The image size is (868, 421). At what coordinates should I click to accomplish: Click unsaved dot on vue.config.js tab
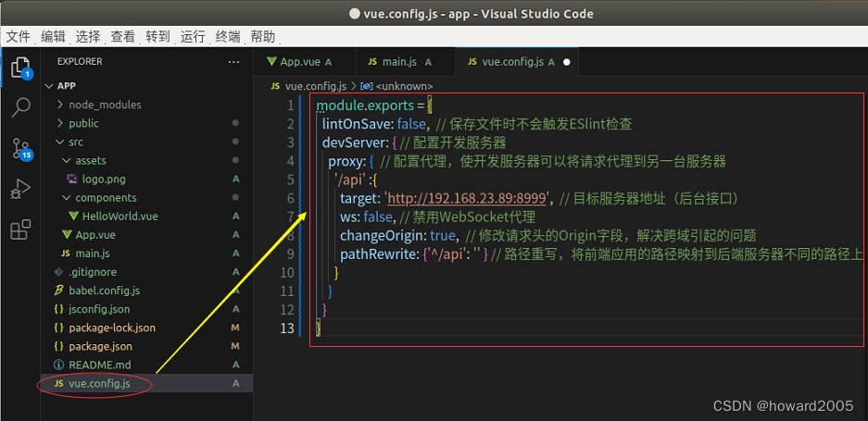[x=566, y=62]
